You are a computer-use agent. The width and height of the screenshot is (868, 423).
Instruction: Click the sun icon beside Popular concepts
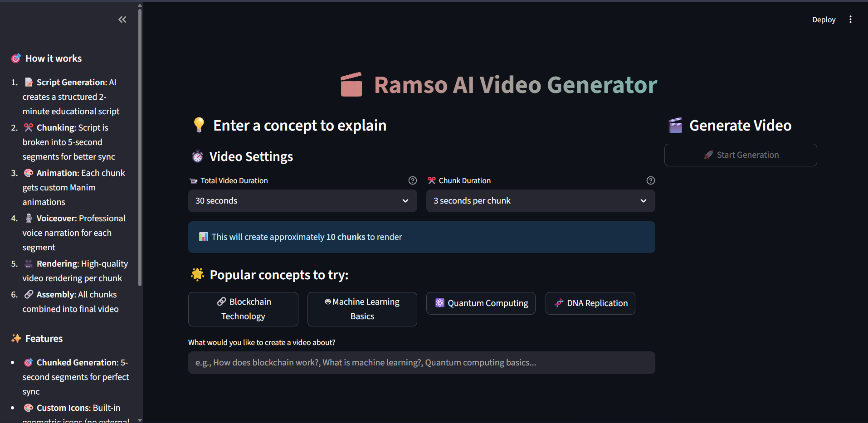coord(197,274)
